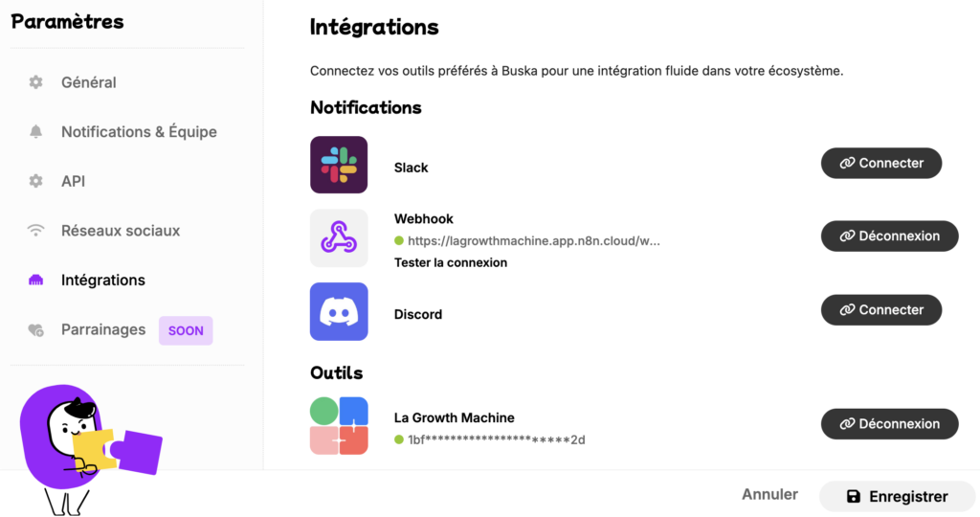Screen dimensions: 980x517
Task: Connect the Slack integration
Action: tap(880, 164)
